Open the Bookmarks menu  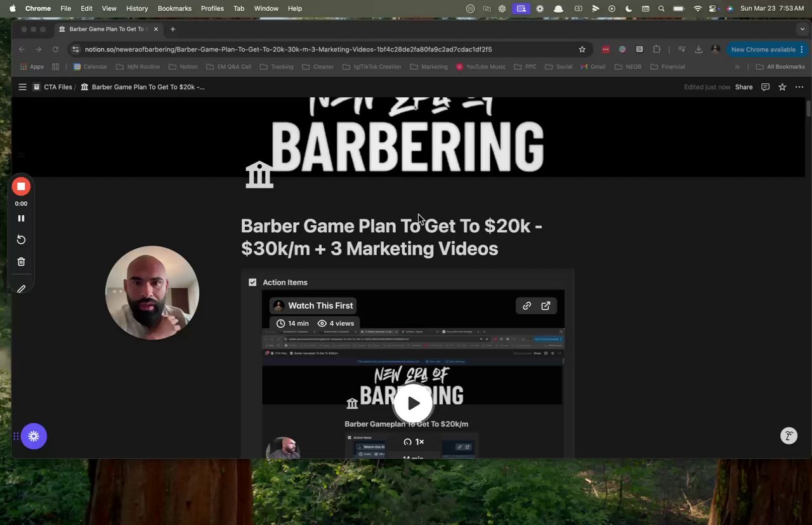pos(174,8)
